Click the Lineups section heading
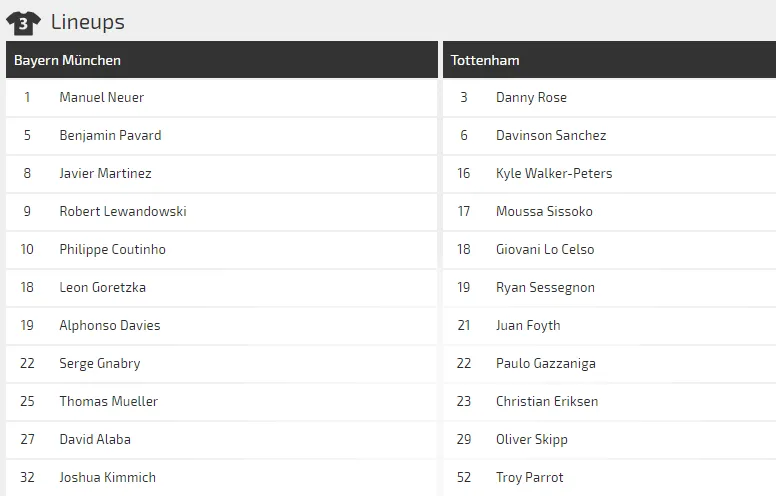The height and width of the screenshot is (496, 776). coord(87,21)
